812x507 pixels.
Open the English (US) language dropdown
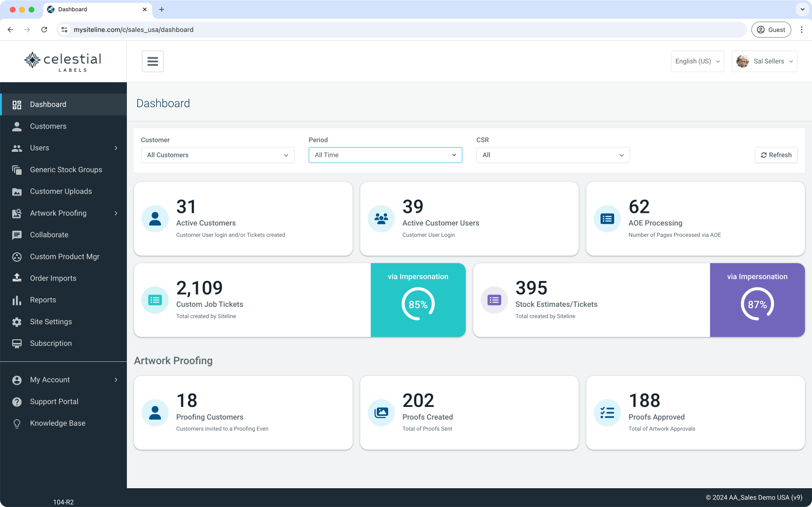[x=697, y=61]
